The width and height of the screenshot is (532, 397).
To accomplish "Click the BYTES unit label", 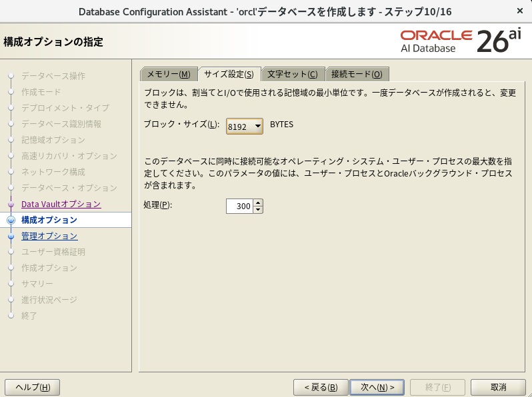I will click(281, 125).
